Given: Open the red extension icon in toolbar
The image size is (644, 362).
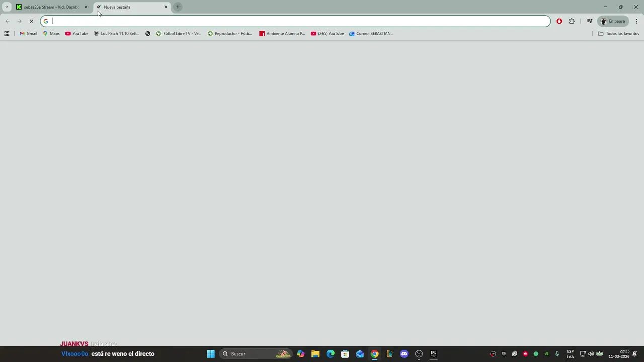Looking at the screenshot, I should click(x=559, y=21).
